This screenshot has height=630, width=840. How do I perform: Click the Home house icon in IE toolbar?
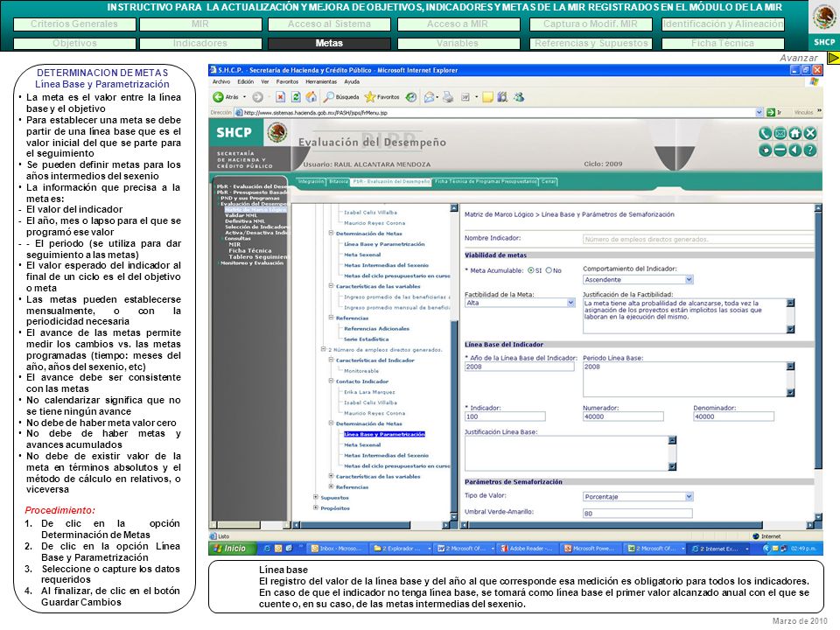tap(311, 97)
